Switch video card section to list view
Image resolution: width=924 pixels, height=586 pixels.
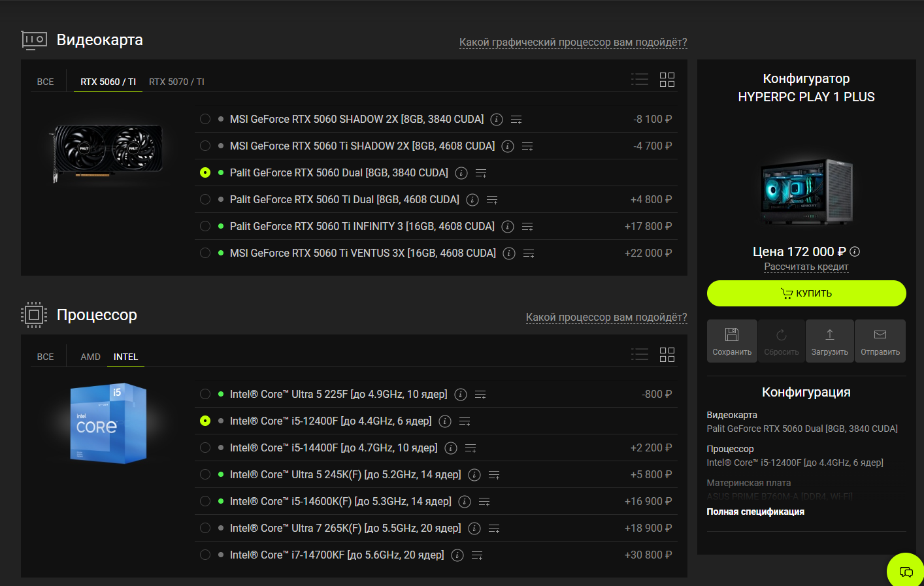[x=640, y=80]
